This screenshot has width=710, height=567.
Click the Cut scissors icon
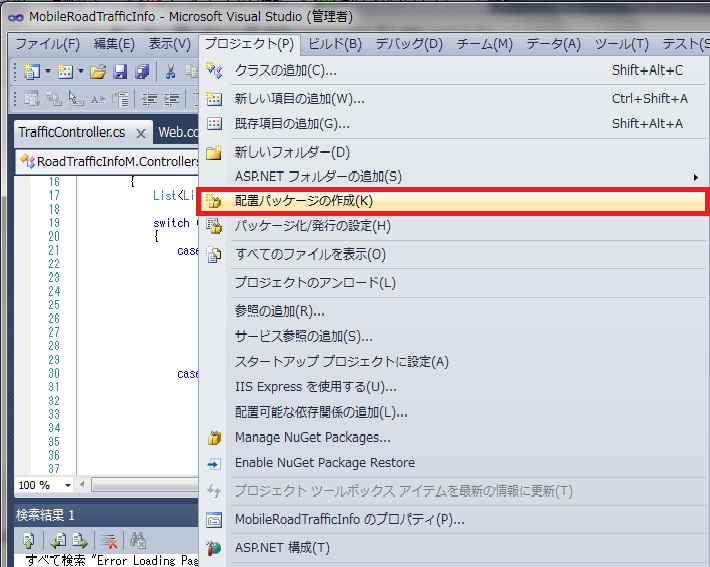point(170,71)
